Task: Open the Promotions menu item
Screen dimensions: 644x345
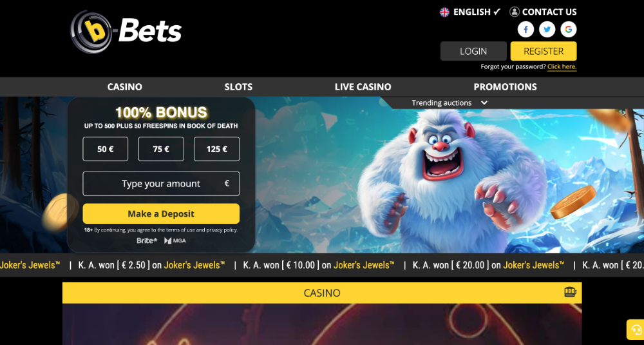Action: [505, 87]
